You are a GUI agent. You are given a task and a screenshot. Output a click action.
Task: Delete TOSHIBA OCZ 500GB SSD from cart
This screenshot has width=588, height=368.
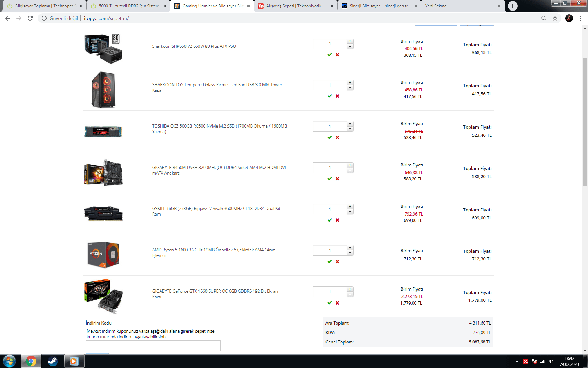point(337,137)
